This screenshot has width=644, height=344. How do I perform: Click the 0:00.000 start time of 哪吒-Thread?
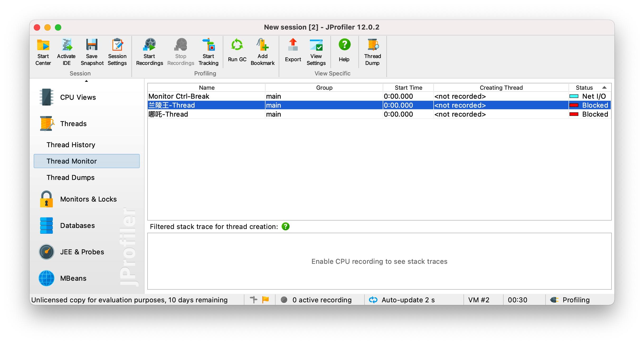[x=398, y=114]
